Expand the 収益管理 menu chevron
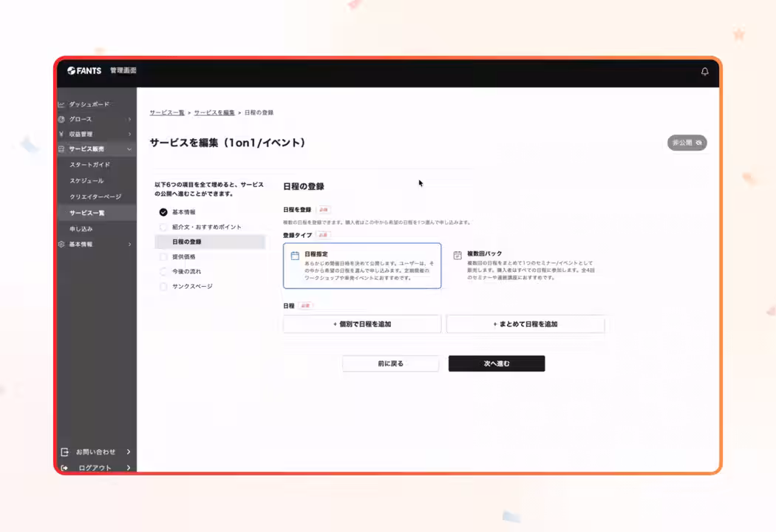This screenshot has height=532, width=776. point(129,134)
